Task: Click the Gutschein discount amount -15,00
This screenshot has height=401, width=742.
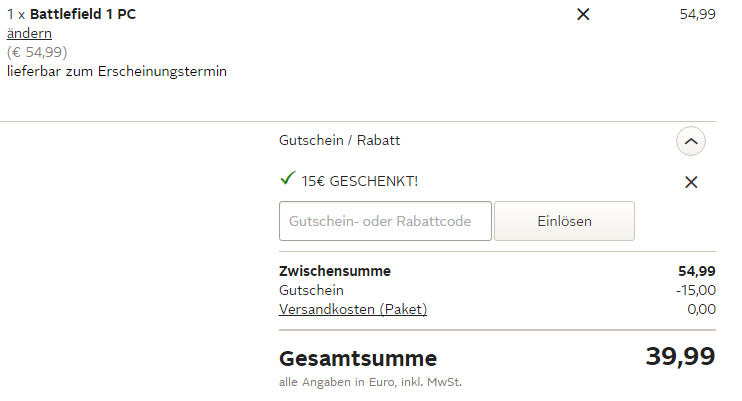Action: click(695, 290)
